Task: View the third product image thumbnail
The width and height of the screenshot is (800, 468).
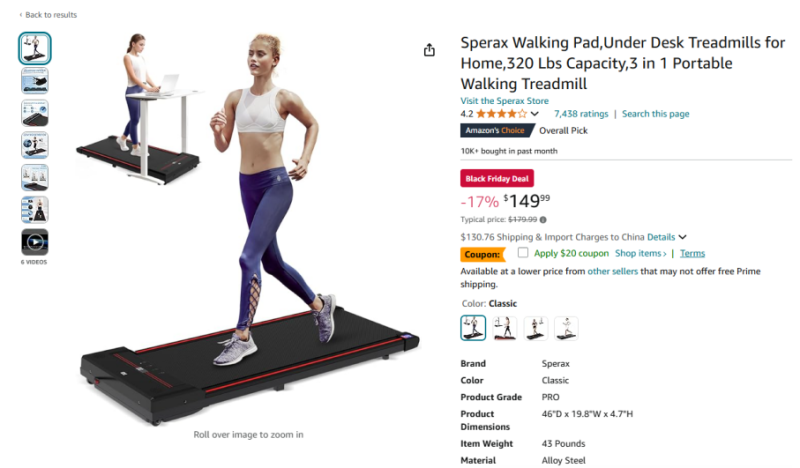Action: [x=35, y=113]
